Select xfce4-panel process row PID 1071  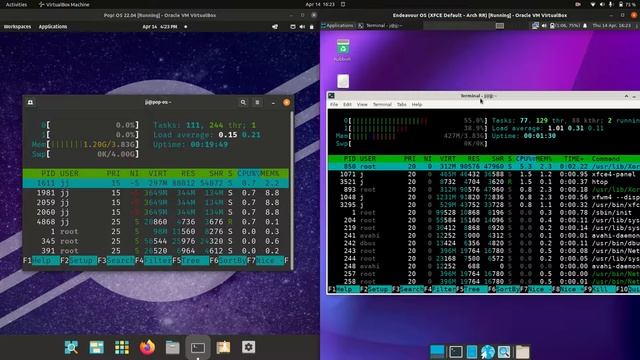[484, 174]
